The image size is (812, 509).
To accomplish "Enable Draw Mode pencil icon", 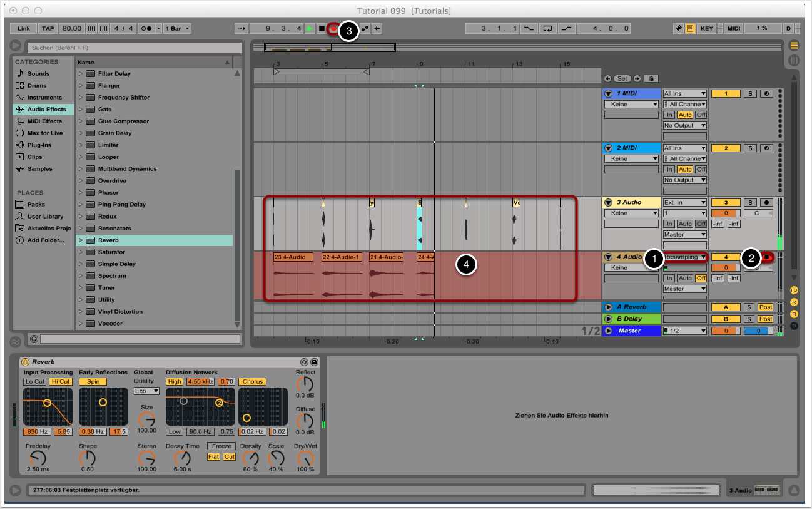I will pyautogui.click(x=679, y=29).
